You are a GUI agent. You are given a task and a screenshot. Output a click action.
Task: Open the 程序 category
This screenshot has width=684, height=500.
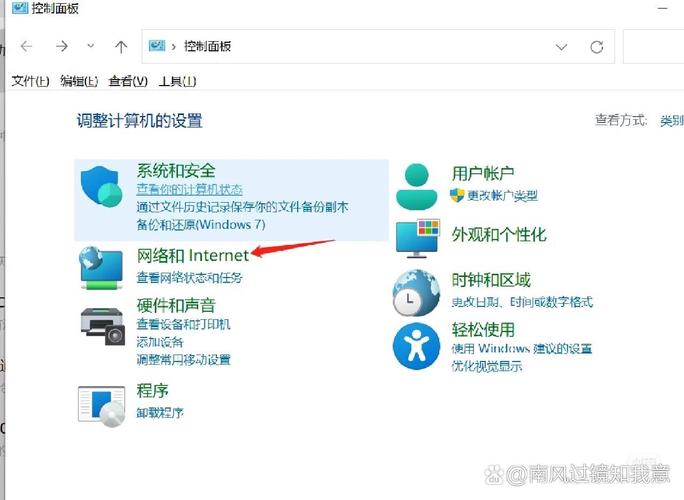coord(152,390)
